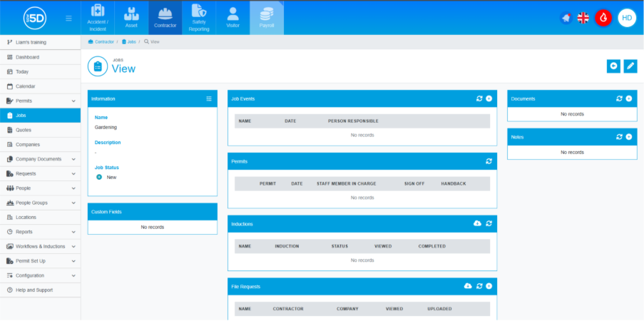The image size is (644, 321).
Task: Open Dashboard in the sidebar
Action: (40, 57)
